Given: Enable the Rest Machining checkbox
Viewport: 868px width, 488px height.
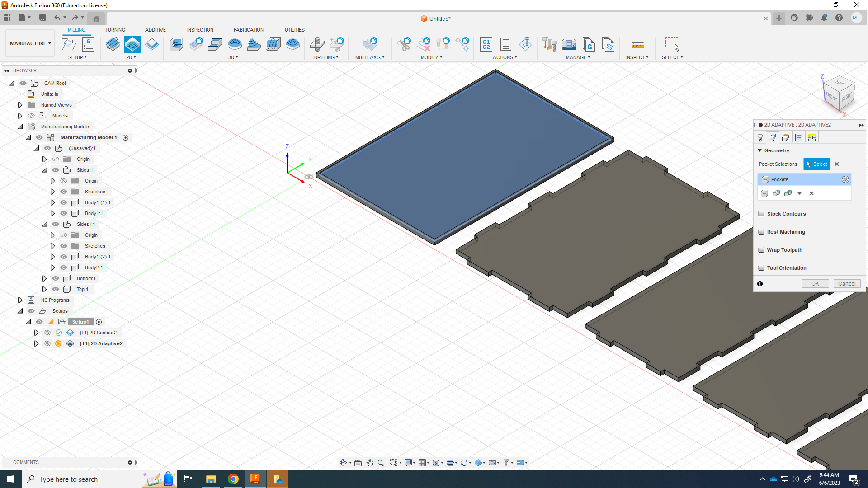Looking at the screenshot, I should pyautogui.click(x=761, y=232).
